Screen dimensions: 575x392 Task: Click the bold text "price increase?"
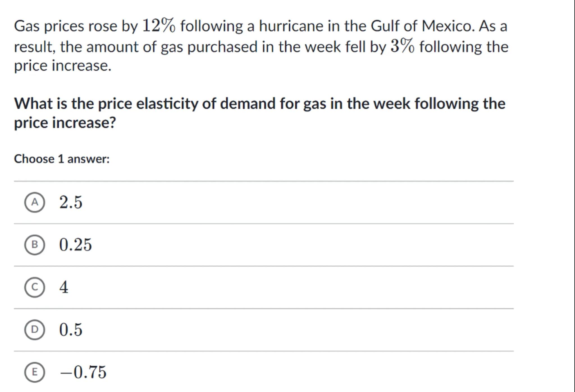(65, 123)
